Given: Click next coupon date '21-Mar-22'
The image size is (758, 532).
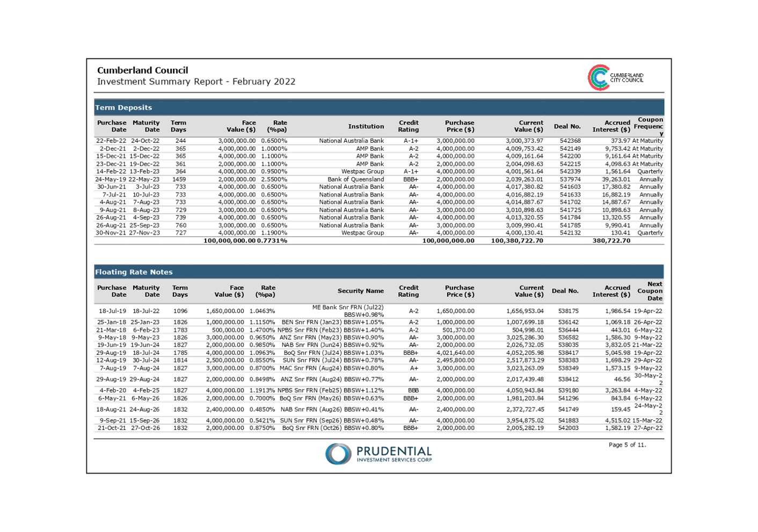Looking at the screenshot, I should [647, 345].
